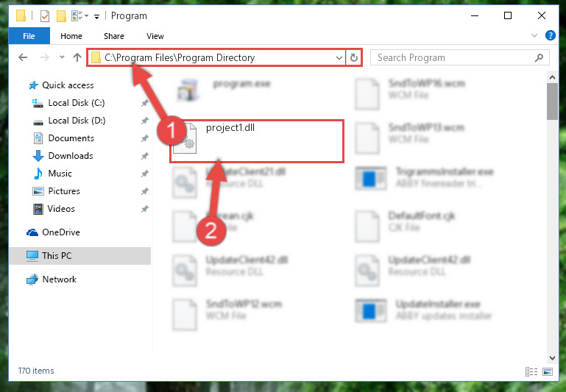Select the project1.dll file
Image resolution: width=566 pixels, height=392 pixels.
257,141
